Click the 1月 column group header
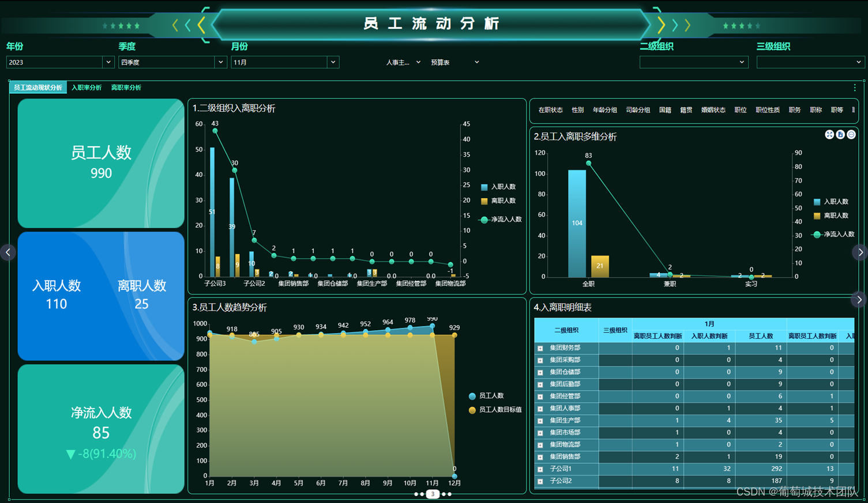Image resolution: width=868 pixels, height=503 pixels. coord(709,324)
